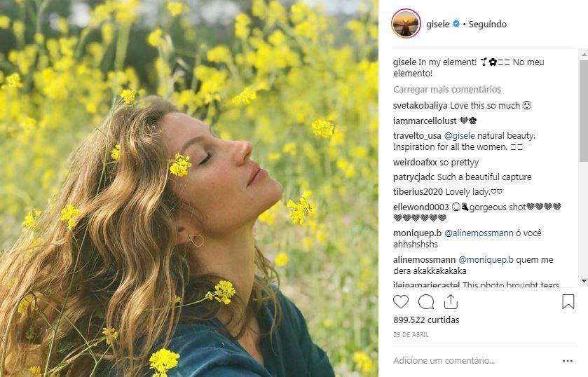
Task: Click the gisele username in header
Action: [x=438, y=25]
